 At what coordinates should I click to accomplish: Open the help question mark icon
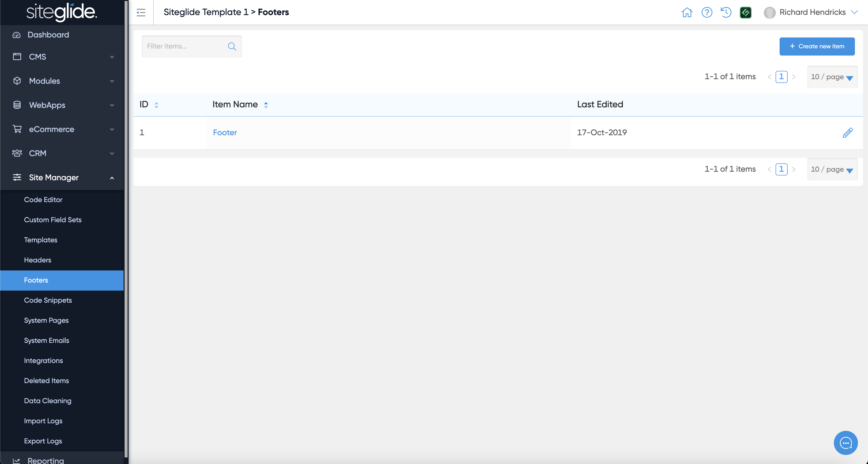click(x=707, y=13)
